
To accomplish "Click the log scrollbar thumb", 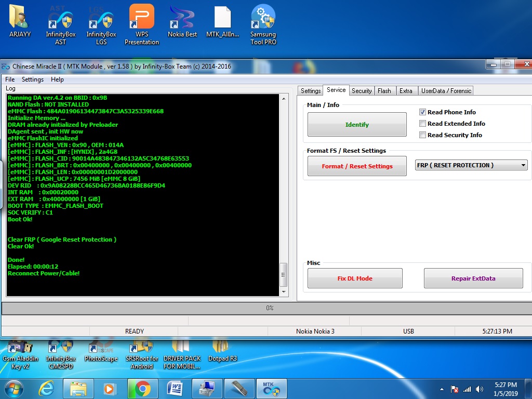I will point(284,275).
